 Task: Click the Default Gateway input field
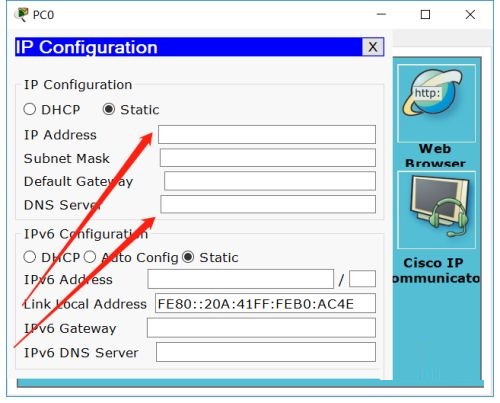[270, 181]
